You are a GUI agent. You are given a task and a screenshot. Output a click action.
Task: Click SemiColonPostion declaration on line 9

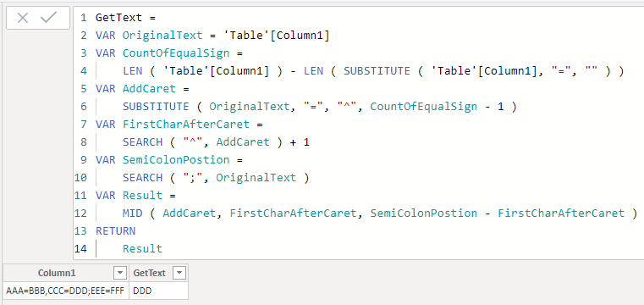(x=176, y=160)
